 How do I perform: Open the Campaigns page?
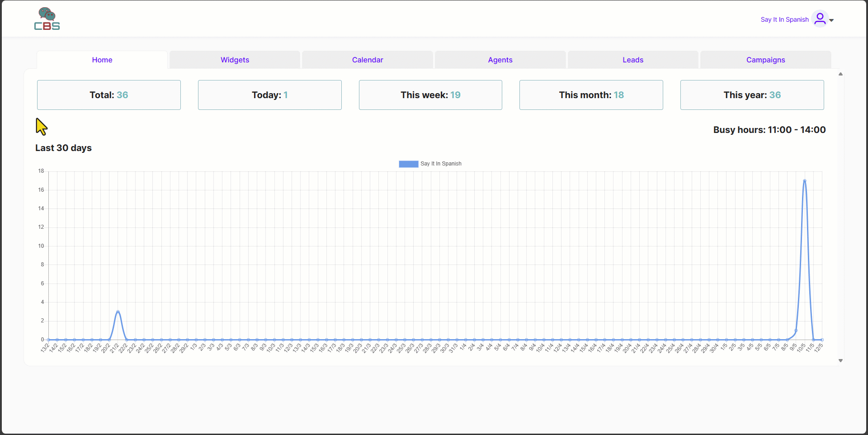[765, 59]
